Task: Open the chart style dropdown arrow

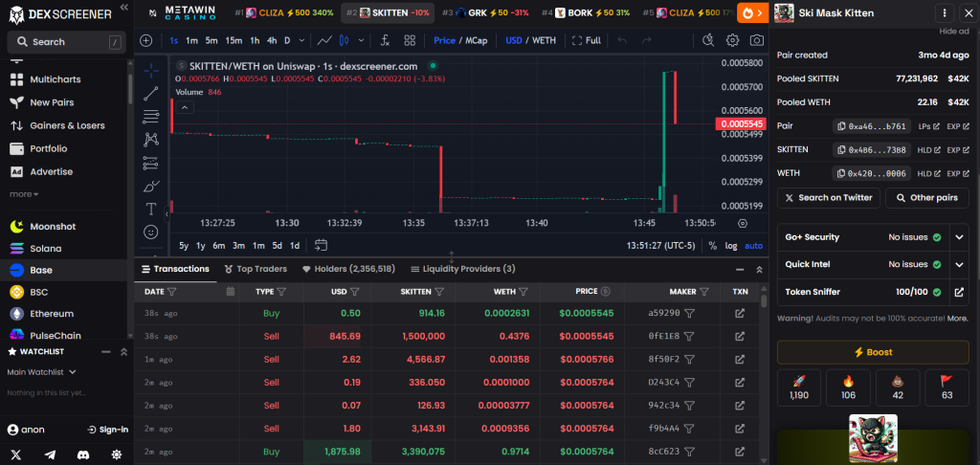Action: [361, 40]
